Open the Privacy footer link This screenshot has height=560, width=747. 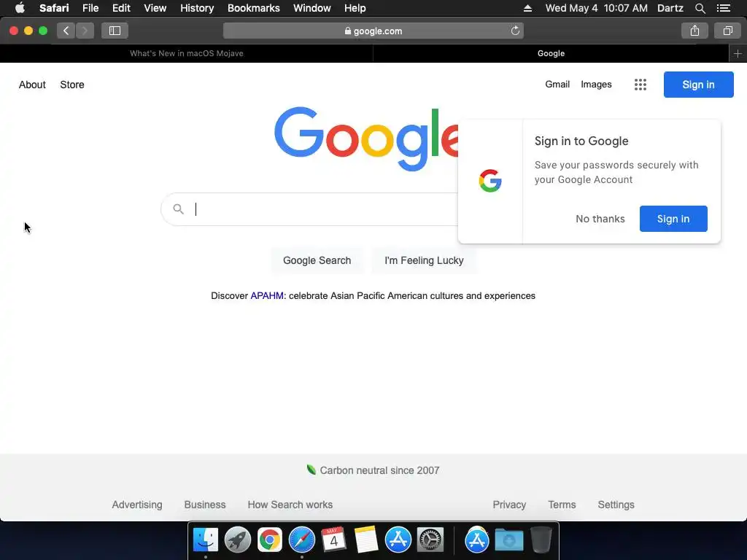(509, 505)
